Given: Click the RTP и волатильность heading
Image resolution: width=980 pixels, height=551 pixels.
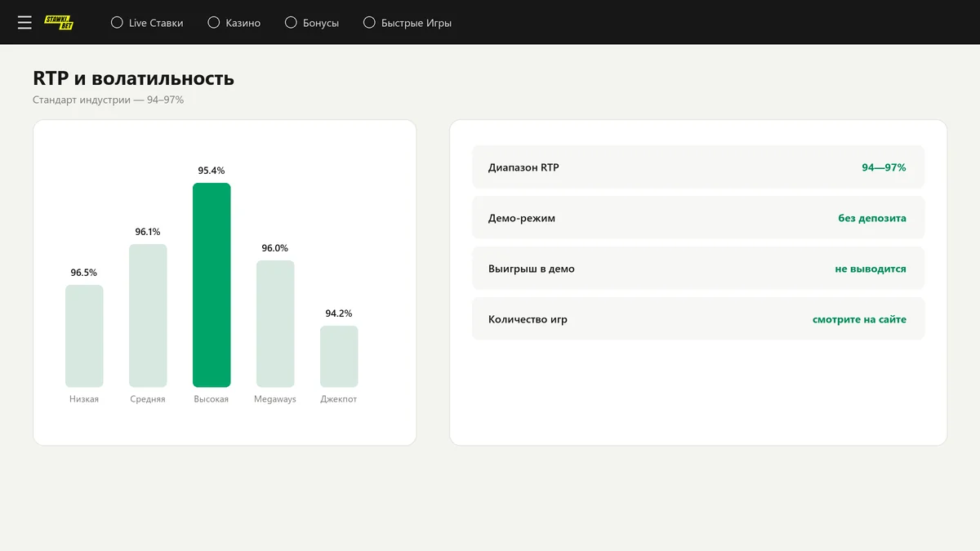Looking at the screenshot, I should point(133,78).
